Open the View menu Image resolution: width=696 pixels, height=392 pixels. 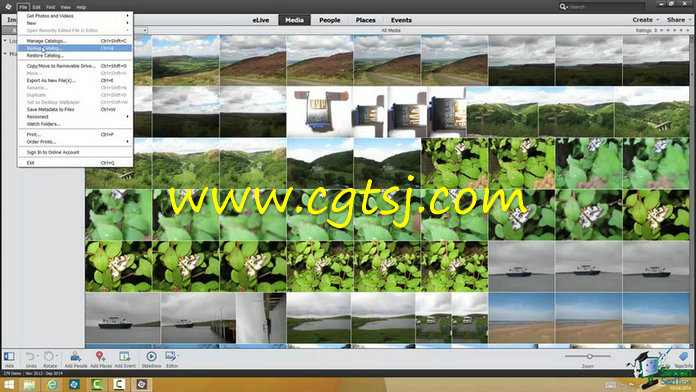(x=65, y=7)
